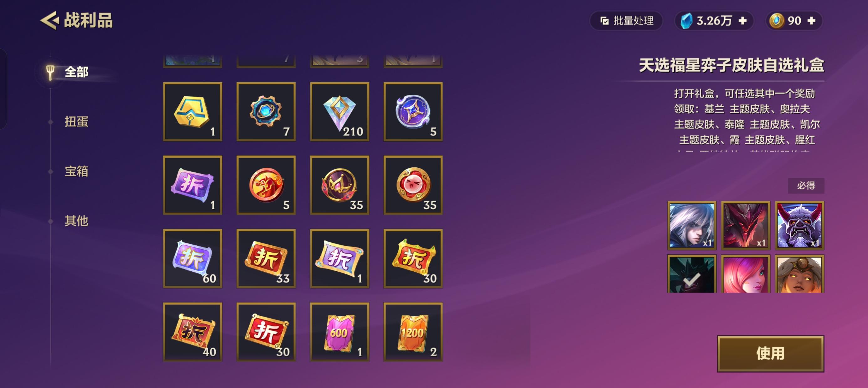Image resolution: width=868 pixels, height=388 pixels.
Task: Go back using the arrow beside 战利品
Action: point(49,21)
